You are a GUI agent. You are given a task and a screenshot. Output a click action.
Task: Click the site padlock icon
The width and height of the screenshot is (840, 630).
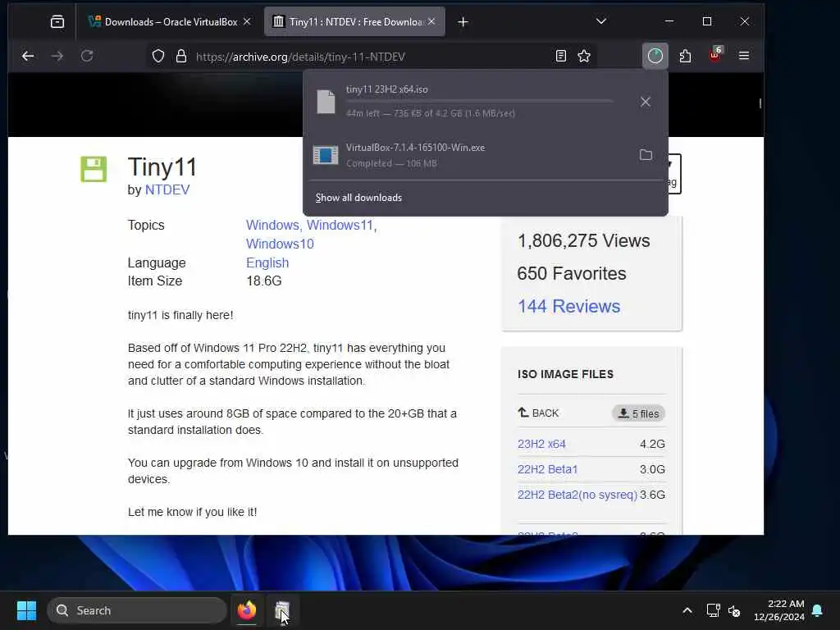[181, 57]
